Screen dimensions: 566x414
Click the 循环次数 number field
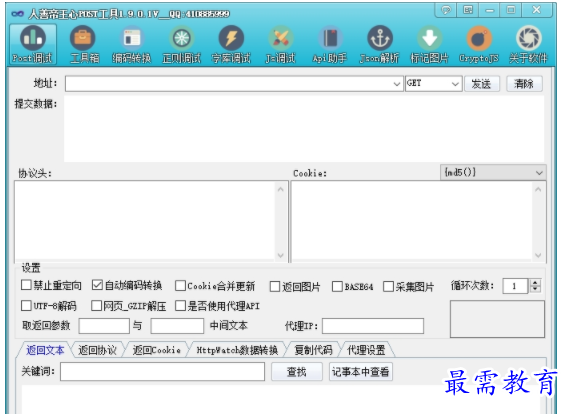pyautogui.click(x=515, y=286)
